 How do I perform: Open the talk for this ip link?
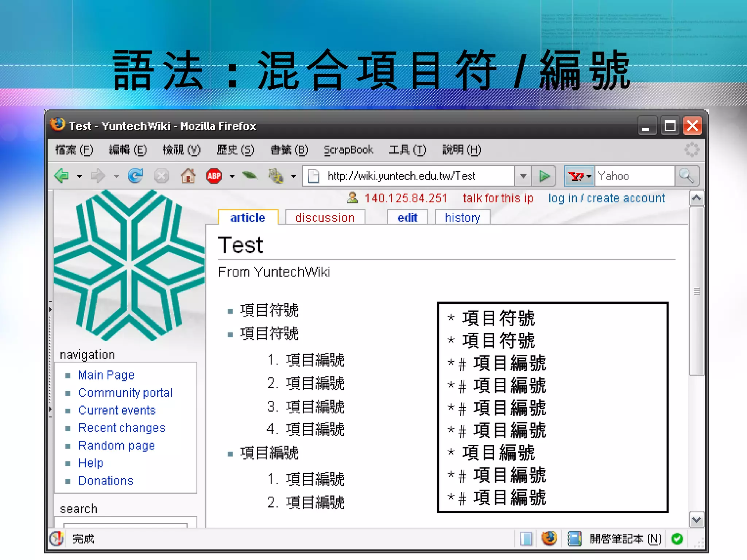(x=498, y=198)
